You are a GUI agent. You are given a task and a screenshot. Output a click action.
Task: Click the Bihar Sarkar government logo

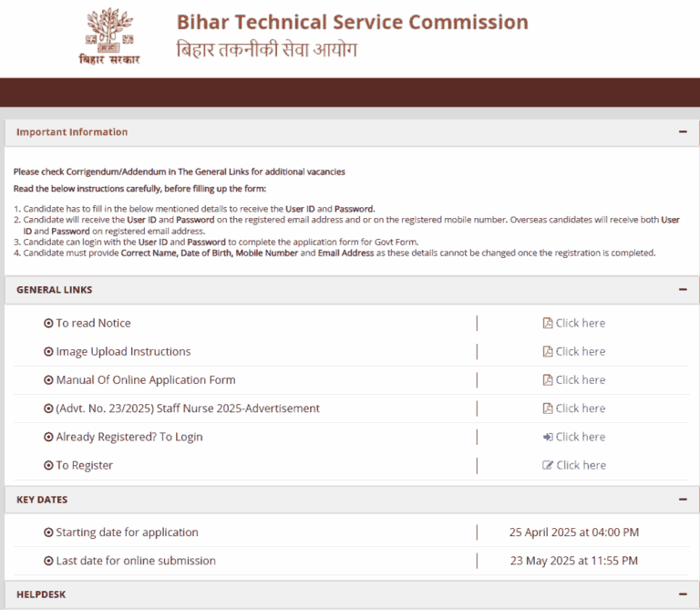pyautogui.click(x=108, y=37)
